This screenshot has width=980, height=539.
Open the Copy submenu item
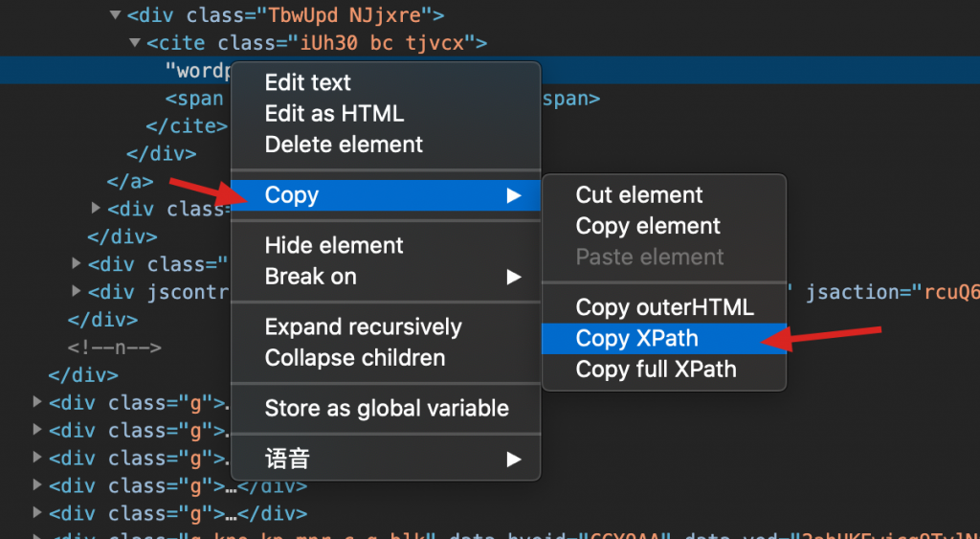click(292, 195)
